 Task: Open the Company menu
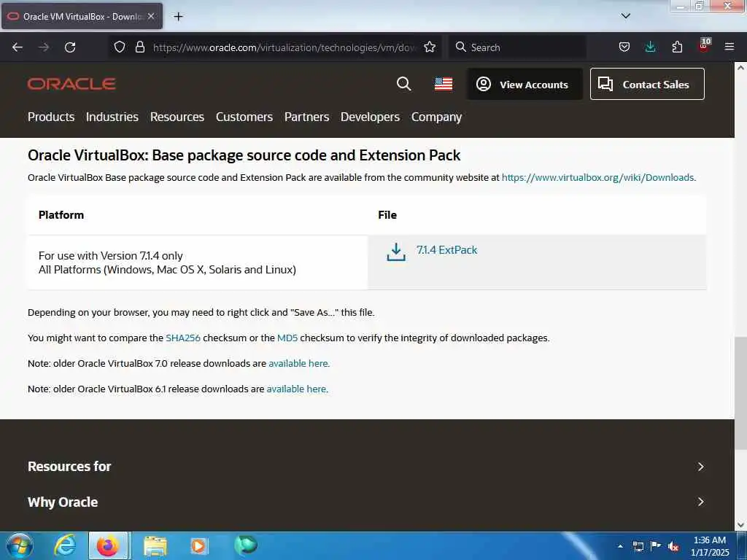[x=436, y=117]
